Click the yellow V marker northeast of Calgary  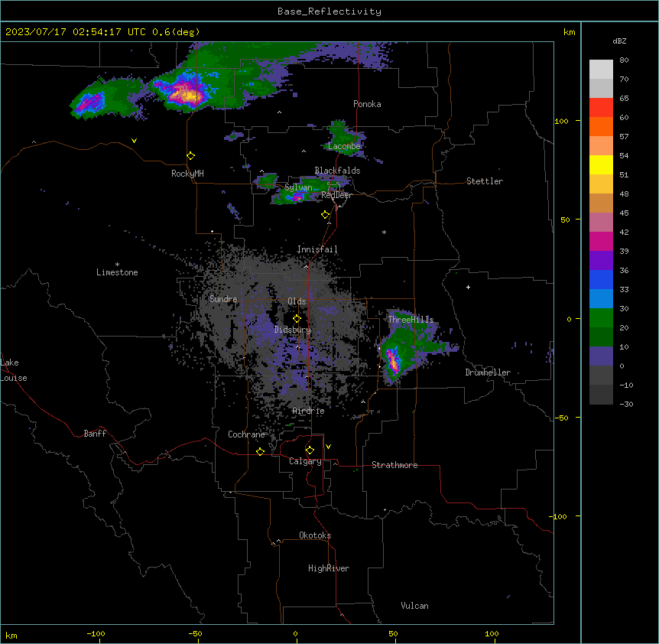pyautogui.click(x=328, y=447)
